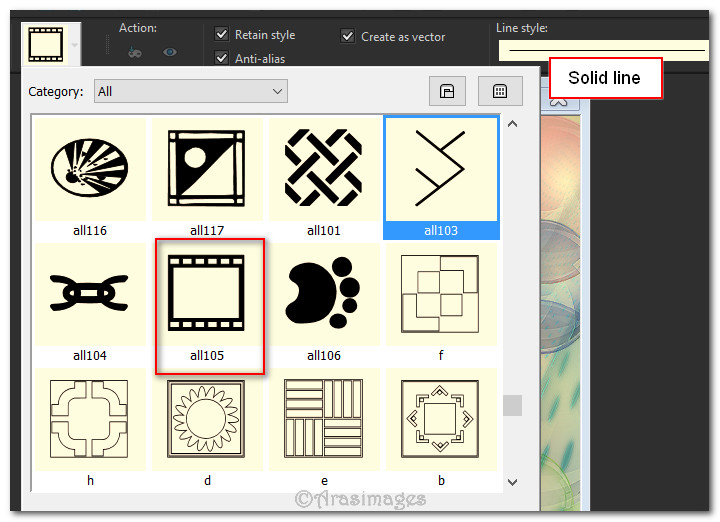
Task: Click the small thumbnails view button
Action: pos(499,91)
